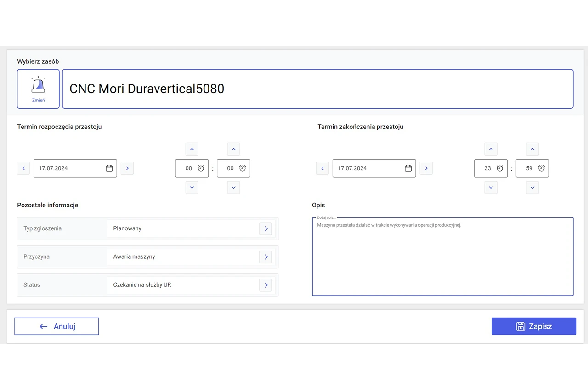
Task: Open Typ zgłoszenia chevron selector
Action: pos(266,228)
